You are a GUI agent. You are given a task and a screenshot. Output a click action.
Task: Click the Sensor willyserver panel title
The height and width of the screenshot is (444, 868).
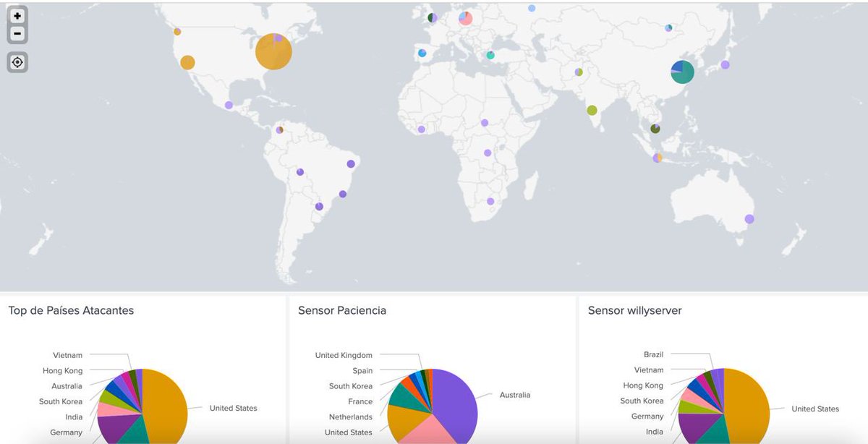635,311
